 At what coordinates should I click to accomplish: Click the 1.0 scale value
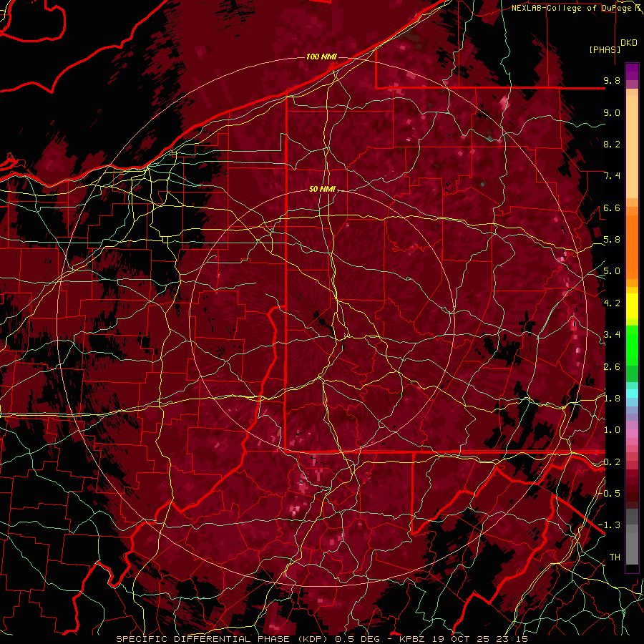612,430
